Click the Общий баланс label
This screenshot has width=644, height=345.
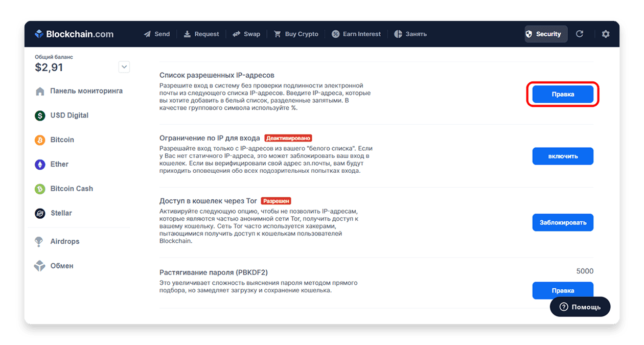pyautogui.click(x=54, y=57)
